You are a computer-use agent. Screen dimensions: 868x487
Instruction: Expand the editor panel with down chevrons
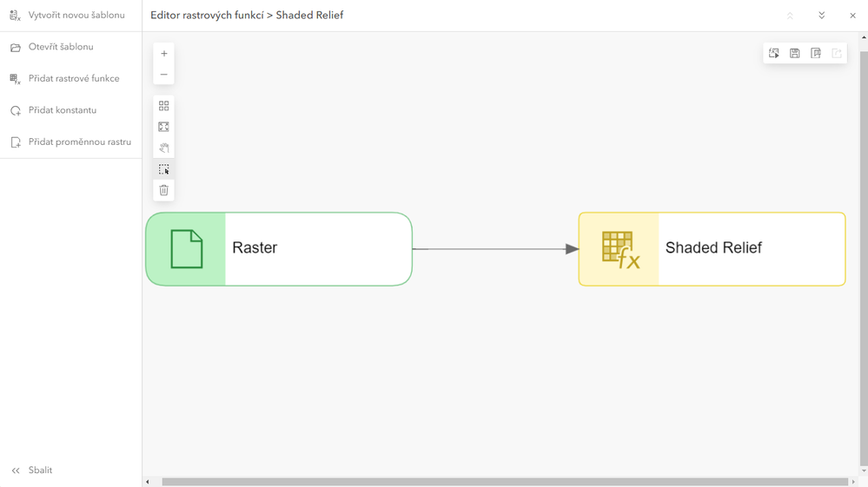click(x=821, y=16)
